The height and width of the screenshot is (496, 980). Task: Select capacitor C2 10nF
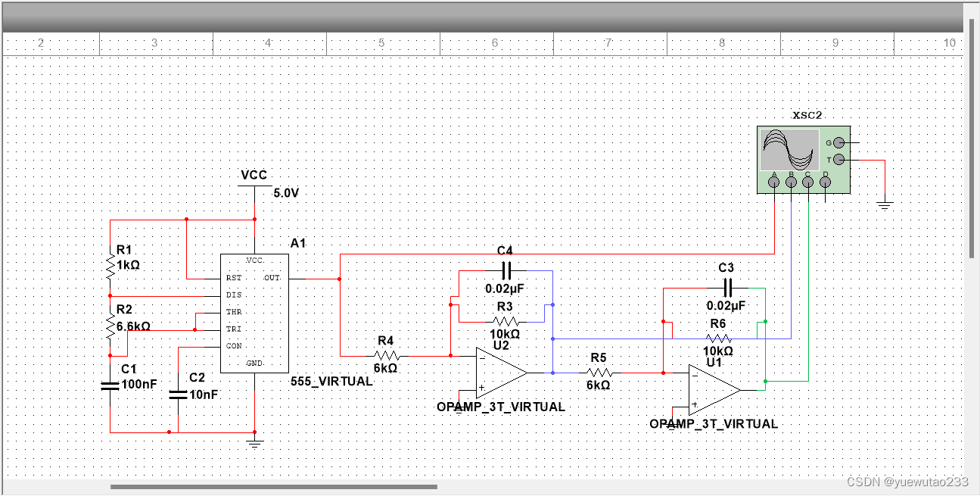pos(178,394)
